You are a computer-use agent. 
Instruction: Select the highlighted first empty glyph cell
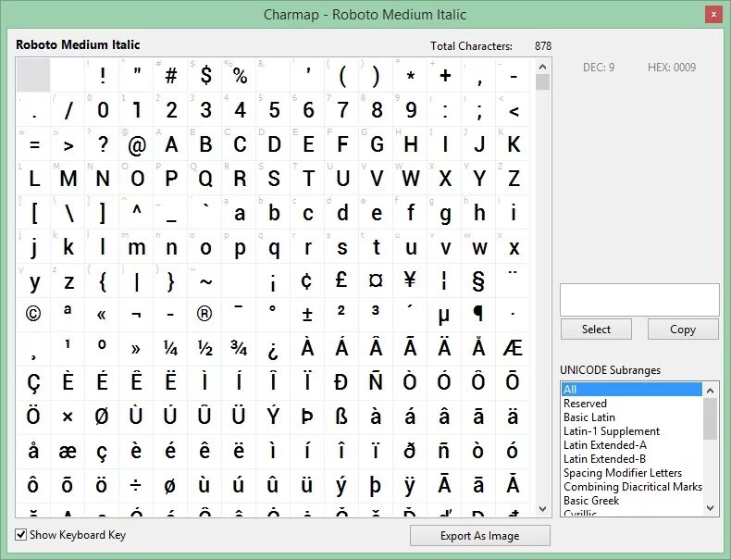(x=33, y=75)
